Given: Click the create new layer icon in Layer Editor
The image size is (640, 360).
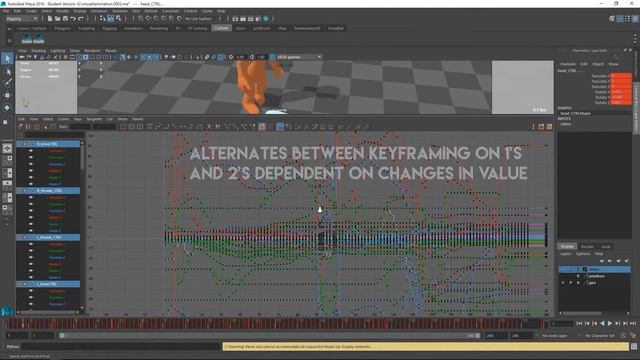Looking at the screenshot, I should pos(618,260).
